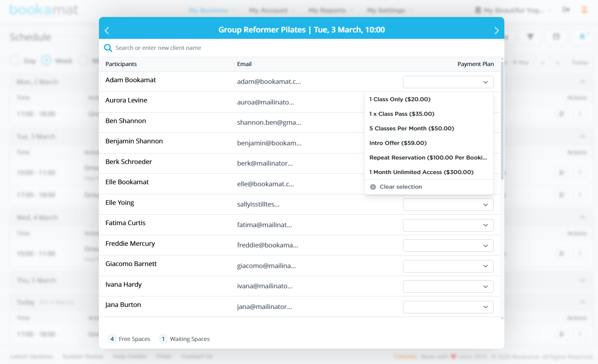This screenshot has height=364, width=598.
Task: Click the participants list scrollbar
Action: (502, 121)
